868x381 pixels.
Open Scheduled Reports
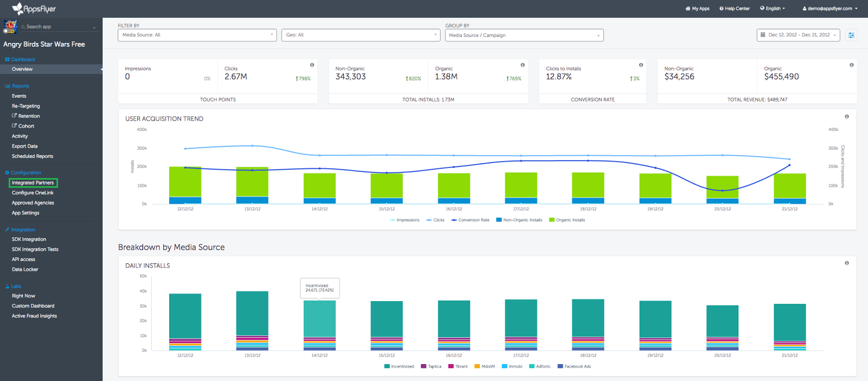[33, 156]
